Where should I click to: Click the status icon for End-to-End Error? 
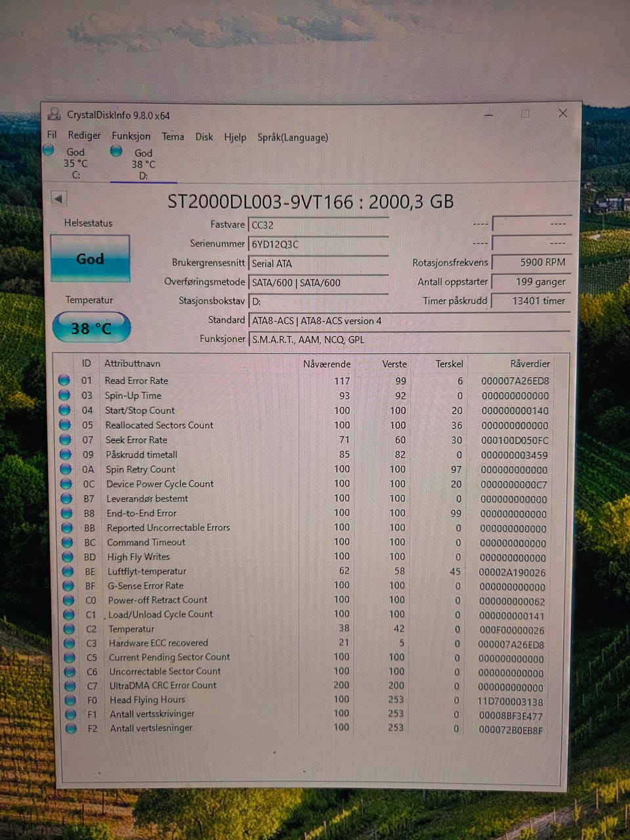tap(66, 513)
